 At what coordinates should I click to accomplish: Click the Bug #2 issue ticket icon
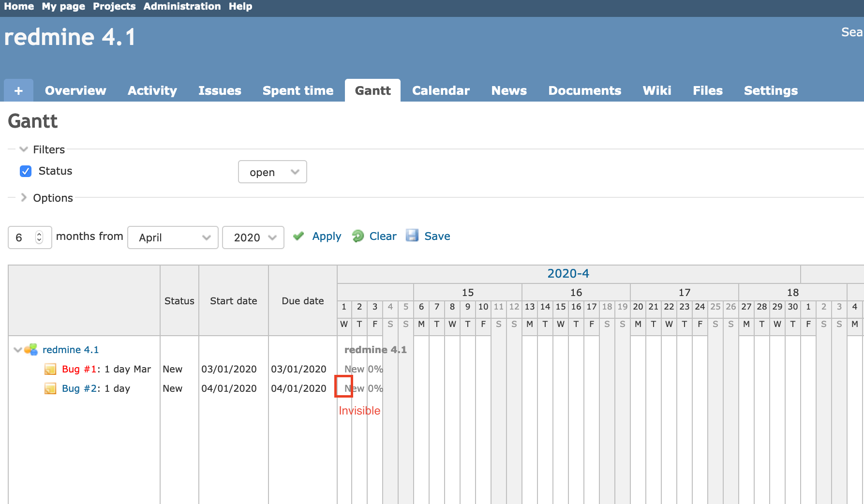point(50,388)
